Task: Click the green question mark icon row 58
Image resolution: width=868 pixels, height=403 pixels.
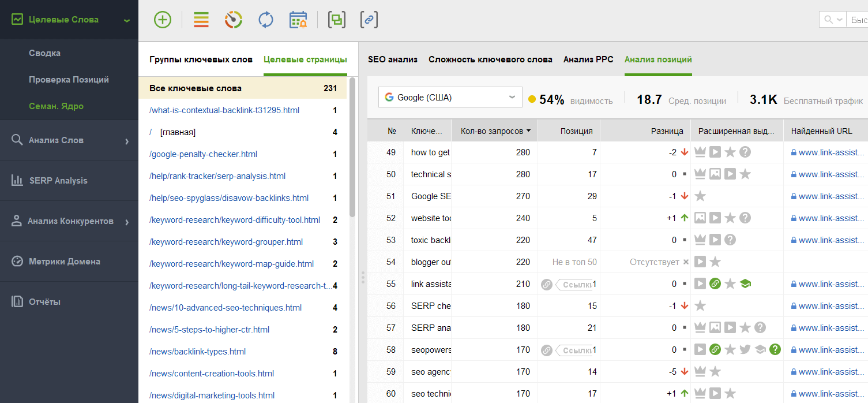Action: coord(775,350)
